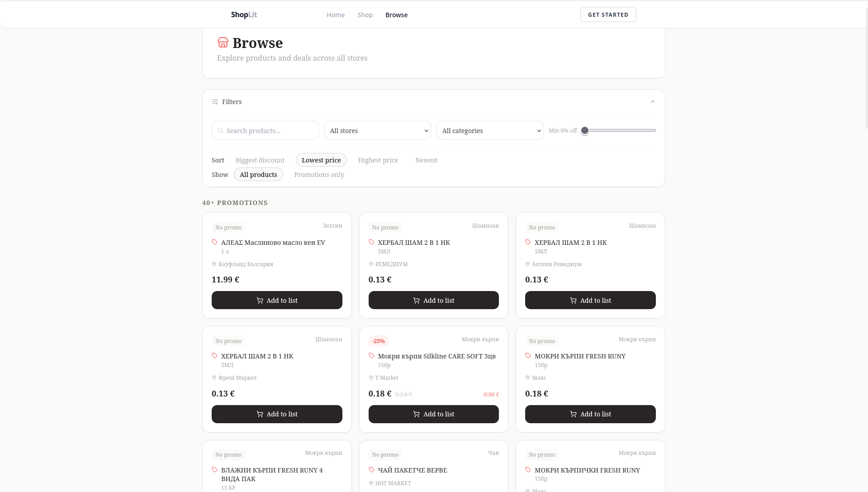868x492 pixels.
Task: Click the tag icon for Silkline CARE SOFT wipes
Action: point(371,356)
